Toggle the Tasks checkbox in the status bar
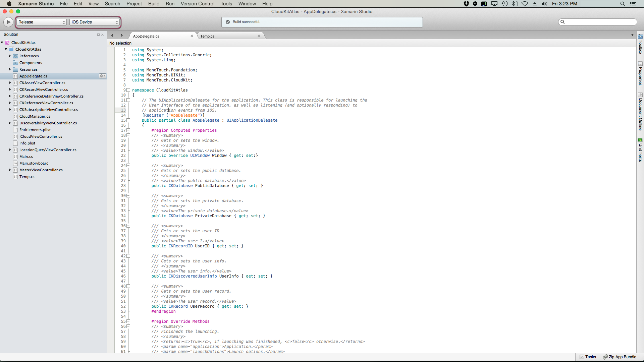Viewport: 644px width, 362px height. pyautogui.click(x=583, y=357)
